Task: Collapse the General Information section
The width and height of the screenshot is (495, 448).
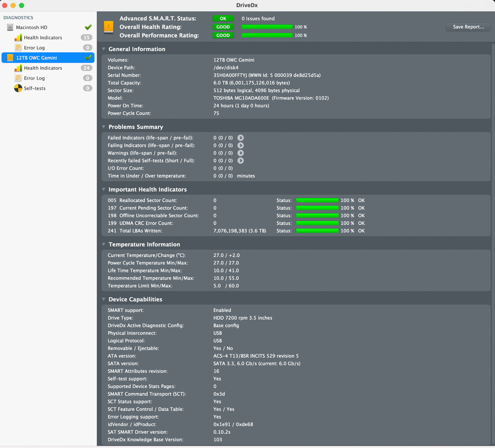Action: pos(103,49)
